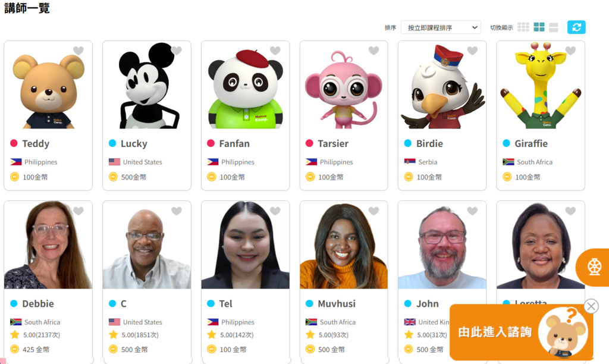
Task: Toggle heart on Giraffie's card
Action: 570,51
